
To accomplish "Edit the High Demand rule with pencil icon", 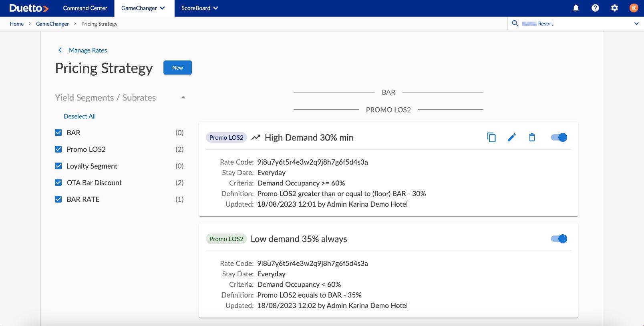I will click(511, 137).
